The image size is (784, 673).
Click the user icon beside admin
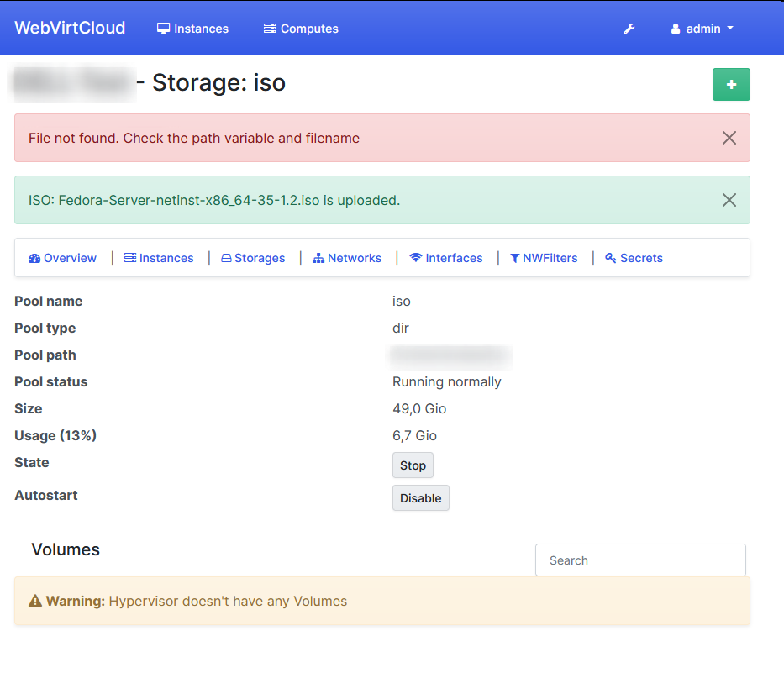coord(675,28)
